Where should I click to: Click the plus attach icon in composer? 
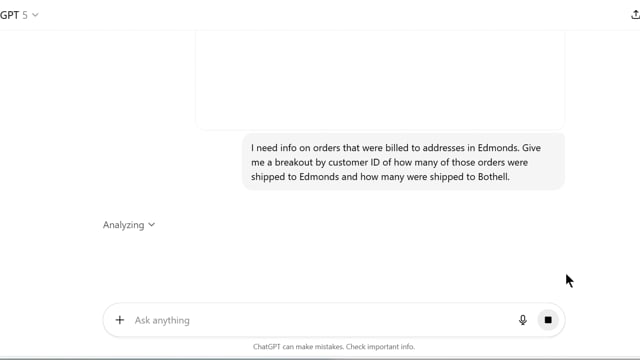[x=120, y=320]
